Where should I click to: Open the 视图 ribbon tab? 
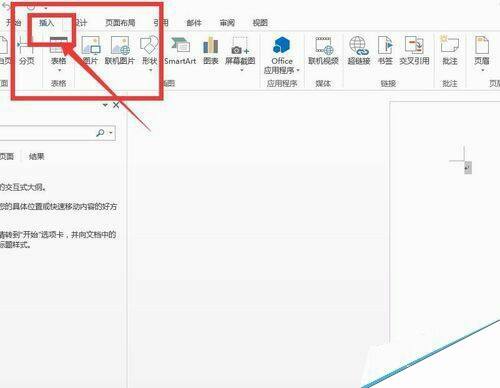[260, 23]
